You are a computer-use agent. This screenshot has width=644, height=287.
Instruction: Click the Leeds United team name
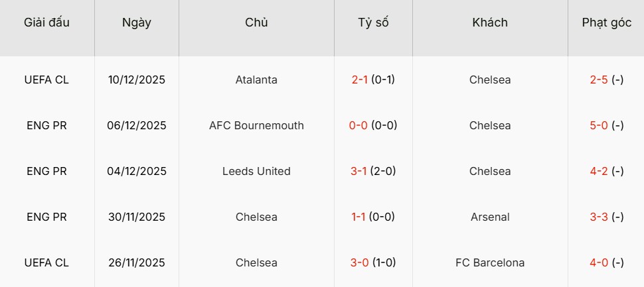coord(256,171)
